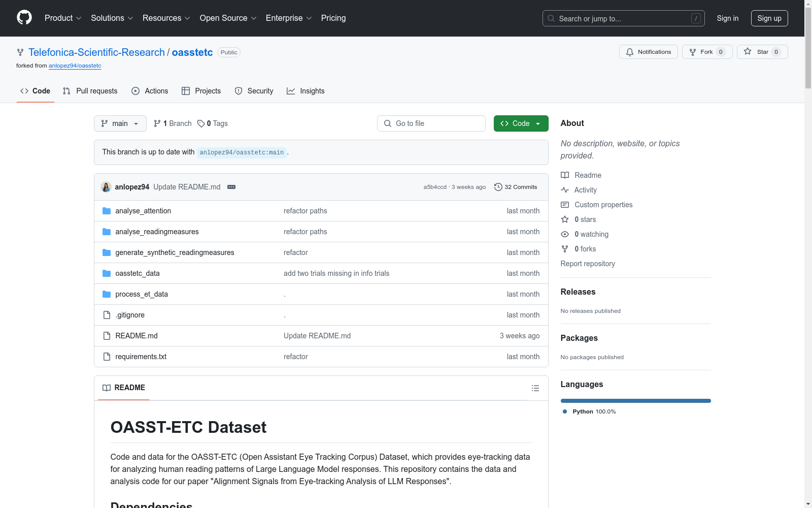Click the Search or jump to field
Viewport: 812px width, 508px height.
[624, 18]
